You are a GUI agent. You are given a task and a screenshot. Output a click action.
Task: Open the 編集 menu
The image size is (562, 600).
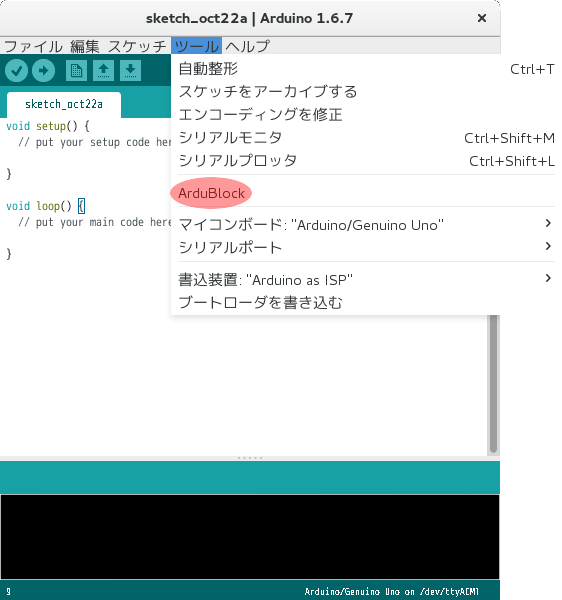pyautogui.click(x=85, y=46)
